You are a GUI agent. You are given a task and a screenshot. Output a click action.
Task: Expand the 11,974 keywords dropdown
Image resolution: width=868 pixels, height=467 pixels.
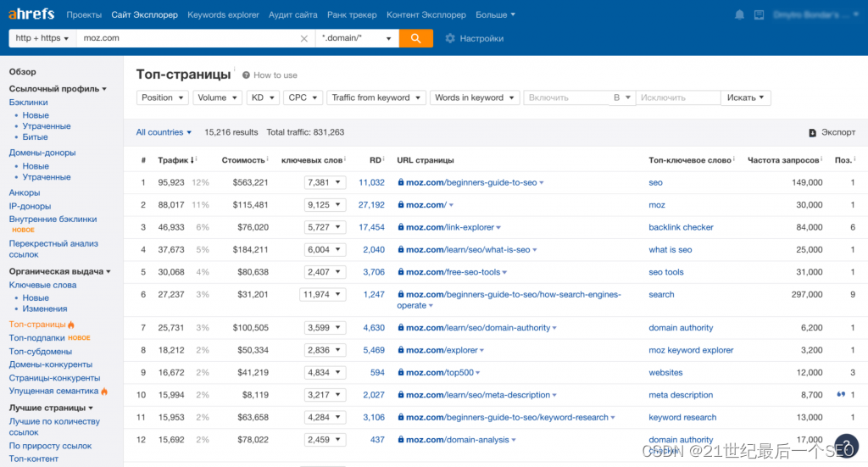pyautogui.click(x=323, y=294)
